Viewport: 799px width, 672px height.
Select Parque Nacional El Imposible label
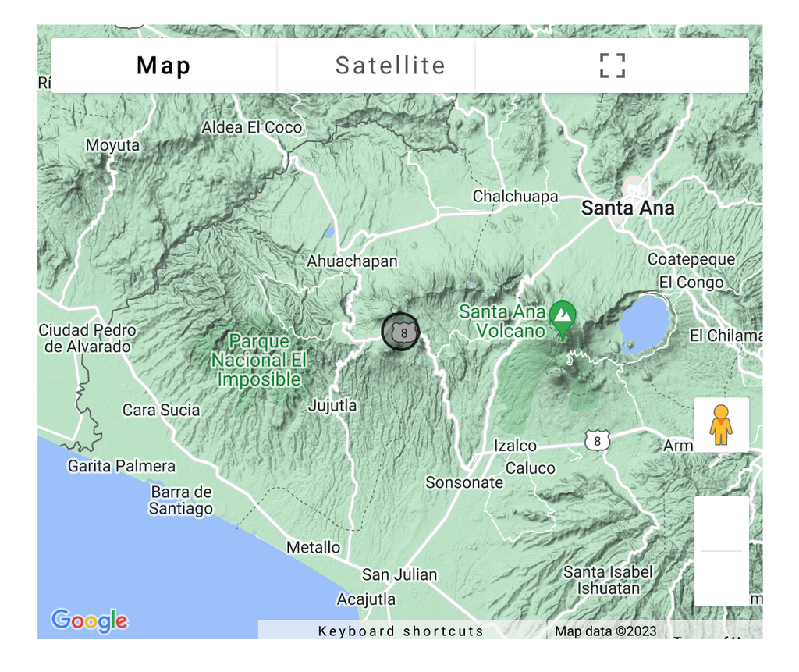click(259, 361)
